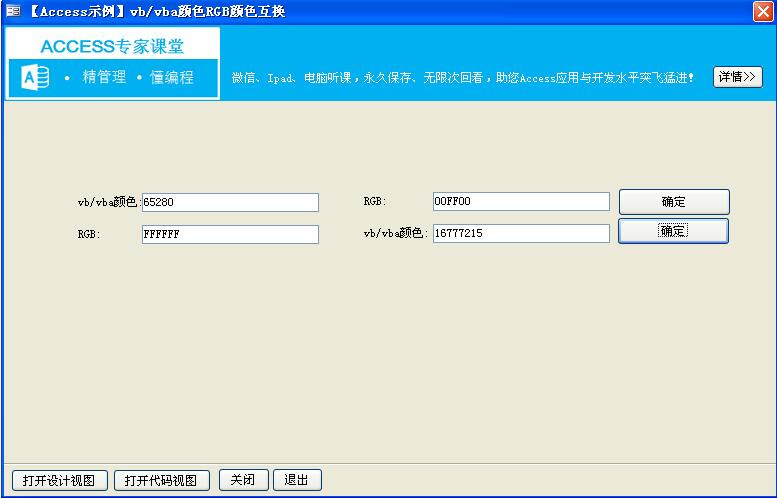Image resolution: width=777 pixels, height=498 pixels.
Task: Click 打开设计视图 button
Action: 59,480
